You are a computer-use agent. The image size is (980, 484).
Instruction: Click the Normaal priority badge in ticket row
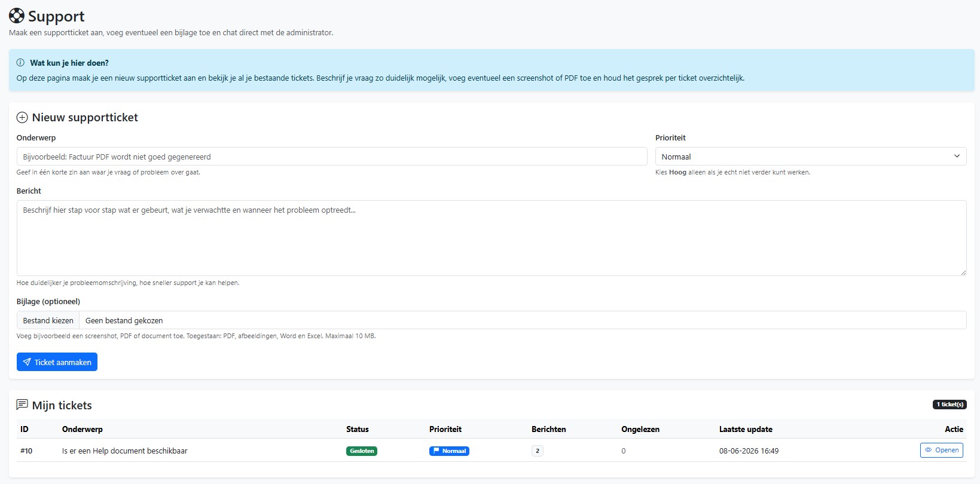(x=449, y=451)
